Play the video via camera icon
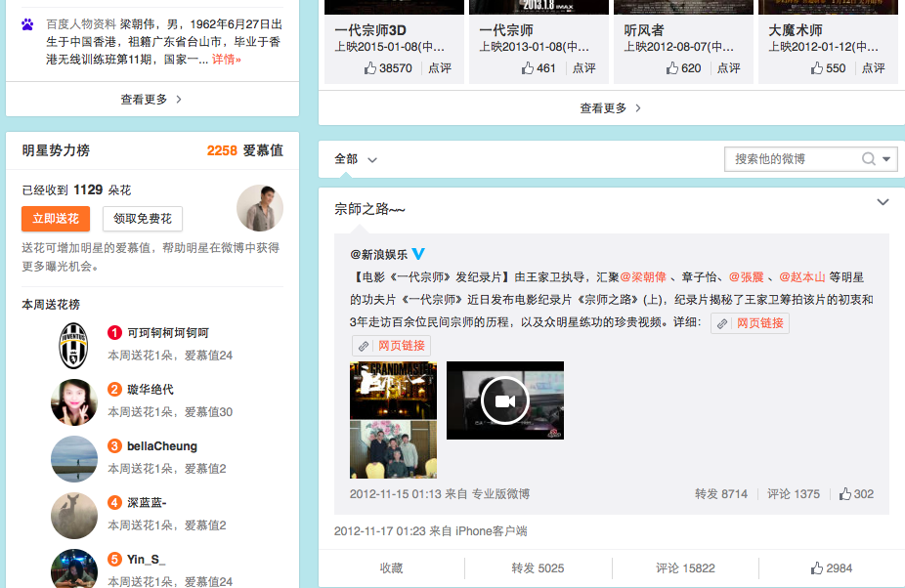 [505, 400]
